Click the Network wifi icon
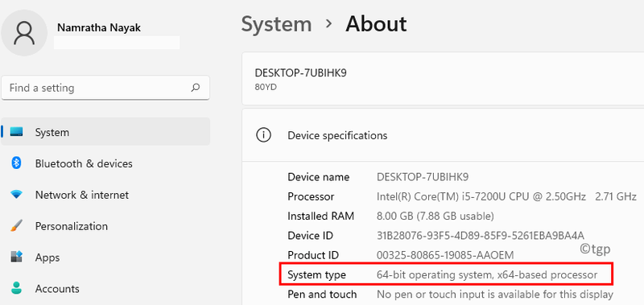This screenshot has height=305, width=644. coord(16,195)
